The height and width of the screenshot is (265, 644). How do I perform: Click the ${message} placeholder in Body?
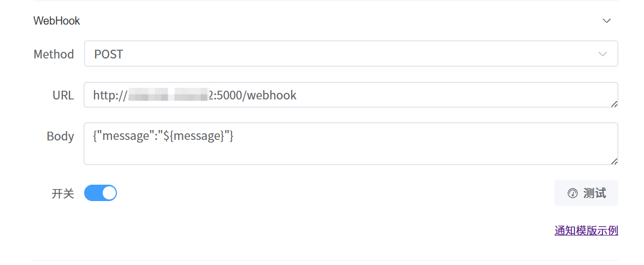(x=193, y=137)
